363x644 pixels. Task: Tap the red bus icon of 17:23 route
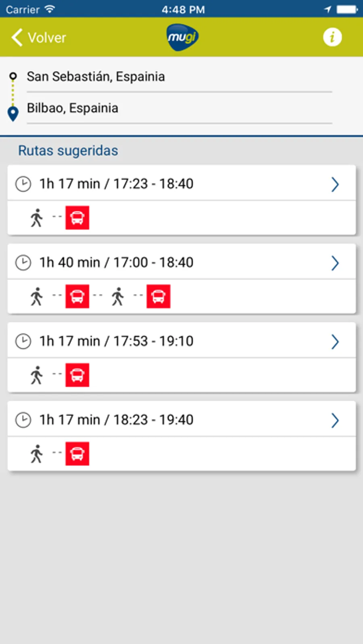click(77, 218)
